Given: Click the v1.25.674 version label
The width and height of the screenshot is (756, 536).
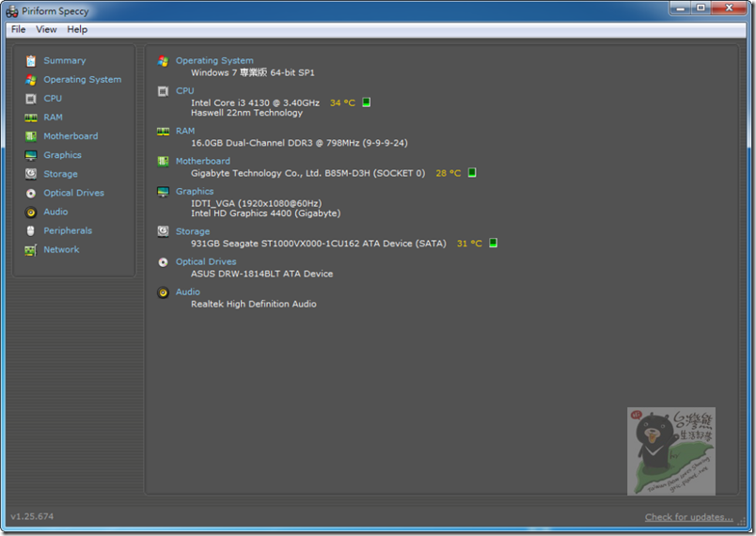Looking at the screenshot, I should point(32,516).
